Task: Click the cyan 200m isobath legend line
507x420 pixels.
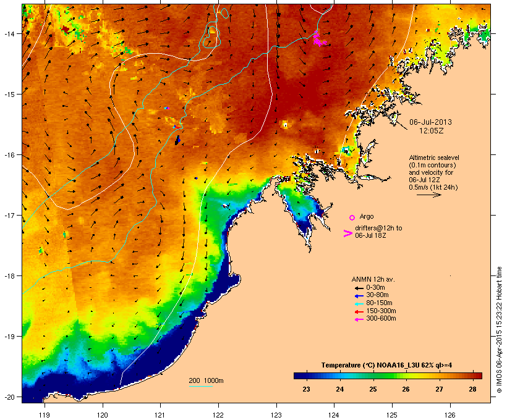Action: coord(200,386)
